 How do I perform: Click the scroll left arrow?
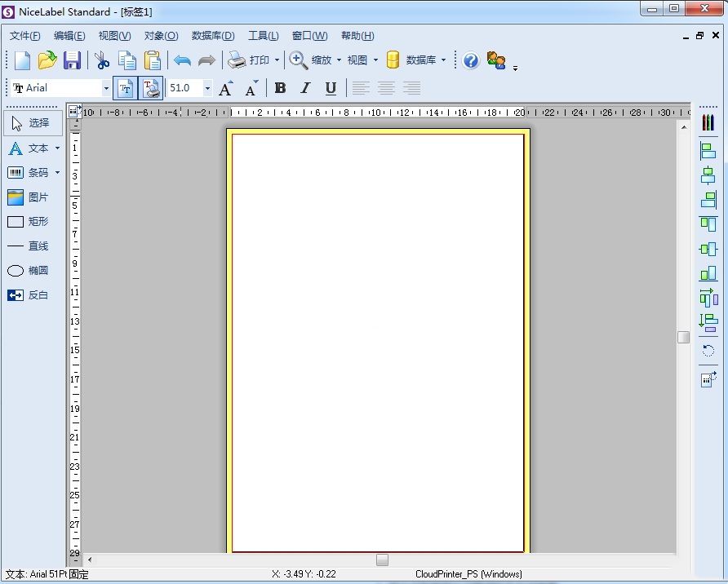tap(90, 560)
